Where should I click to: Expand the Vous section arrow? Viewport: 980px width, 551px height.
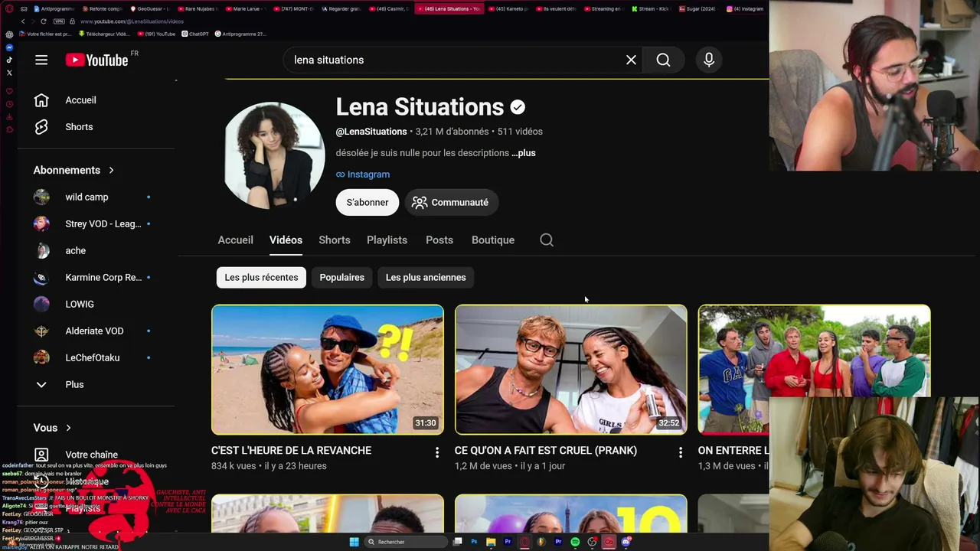pyautogui.click(x=68, y=428)
